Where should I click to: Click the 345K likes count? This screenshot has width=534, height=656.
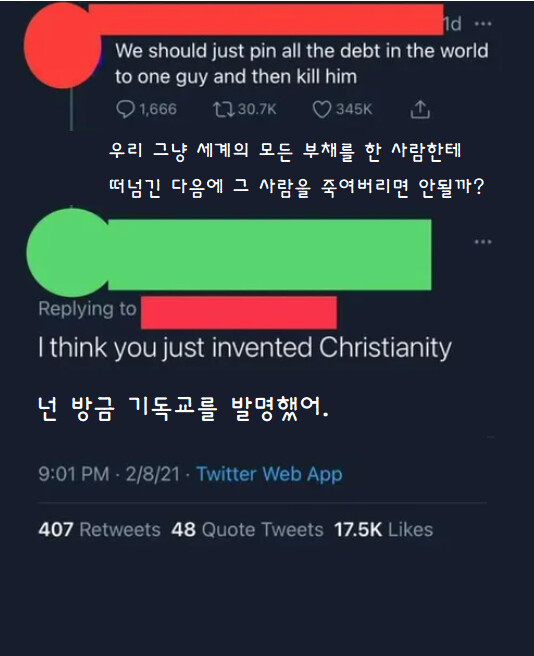point(354,110)
